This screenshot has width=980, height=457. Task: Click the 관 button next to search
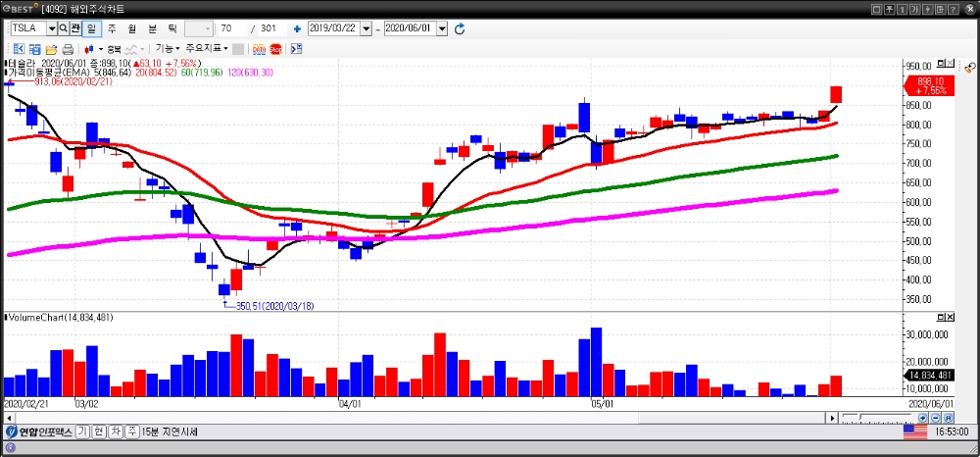point(75,28)
